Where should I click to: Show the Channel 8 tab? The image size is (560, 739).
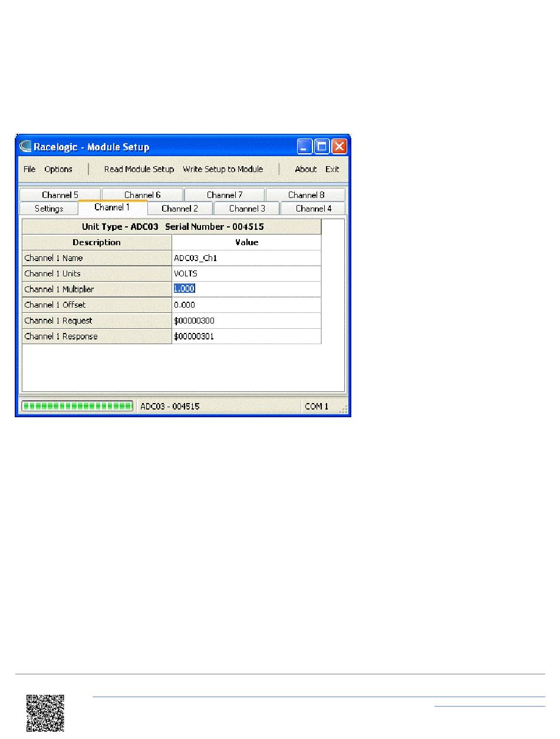[x=306, y=195]
